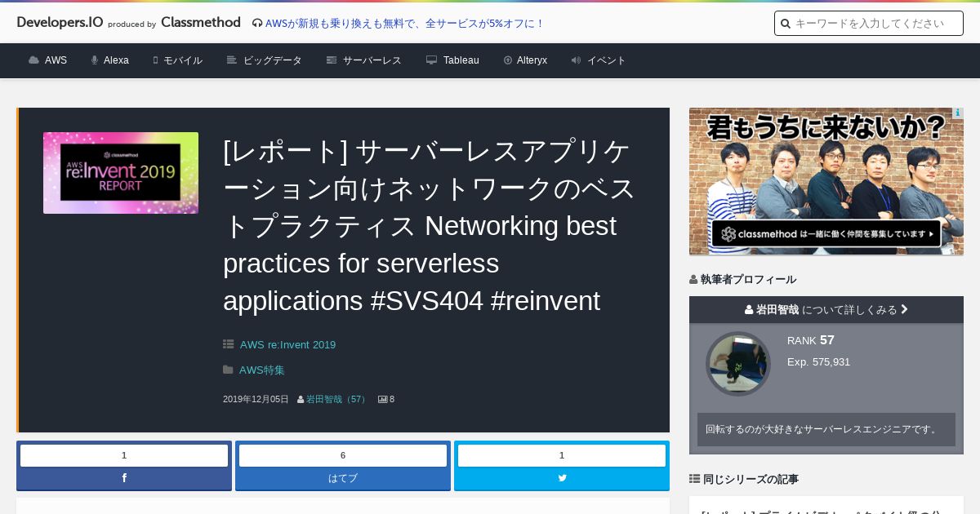Click the Twitter share count box
The width and height of the screenshot is (980, 514).
562,455
